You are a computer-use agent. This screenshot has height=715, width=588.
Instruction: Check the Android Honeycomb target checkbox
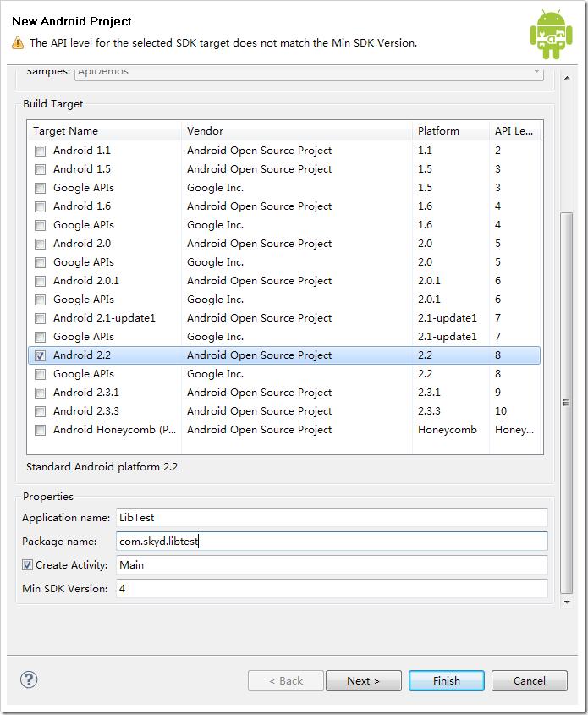tap(40, 430)
